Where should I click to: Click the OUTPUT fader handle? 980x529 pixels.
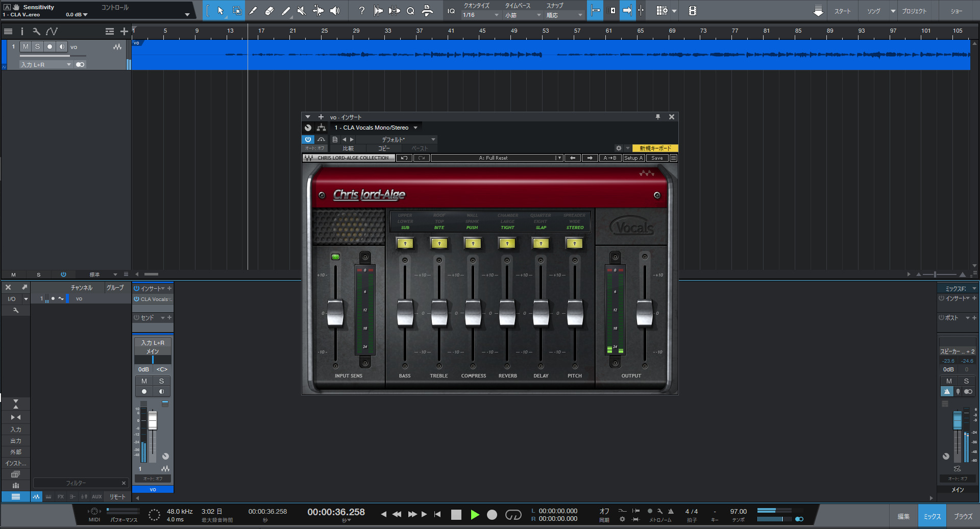pyautogui.click(x=645, y=313)
